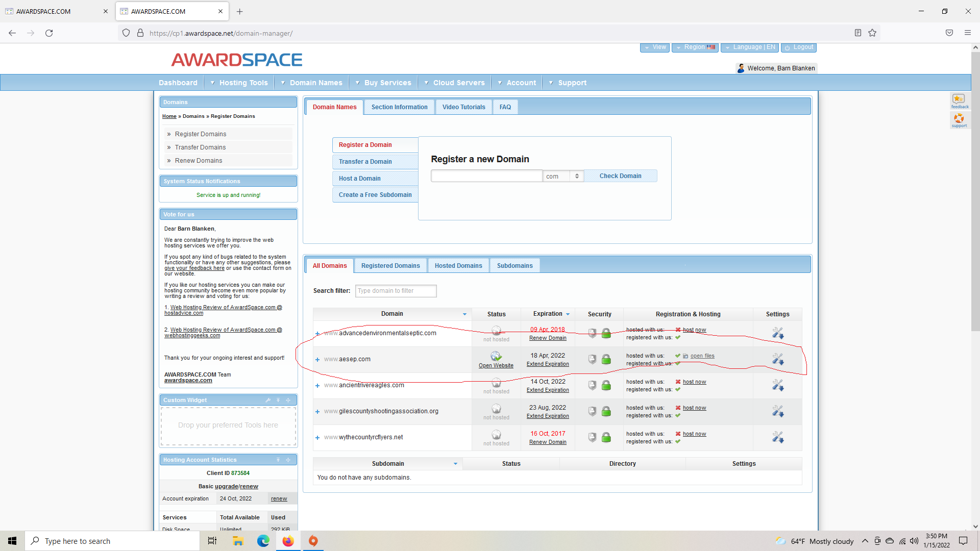Open settings tools icon for aesep.com
Viewport: 980px width, 551px height.
click(777, 359)
